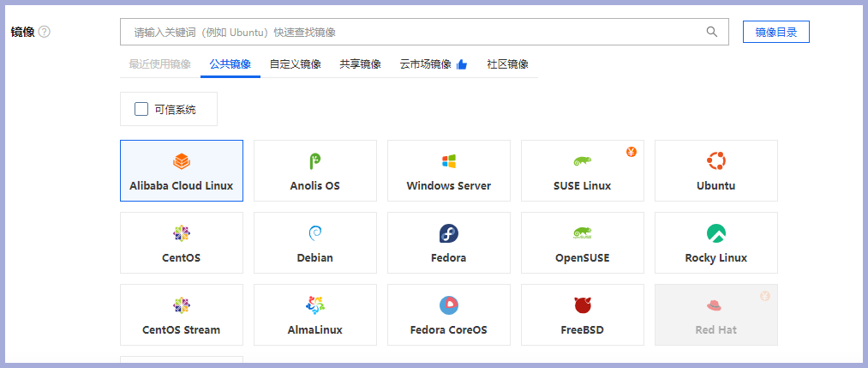This screenshot has height=368, width=868.
Task: Choose the CentOS Stream label text
Action: pos(182,329)
